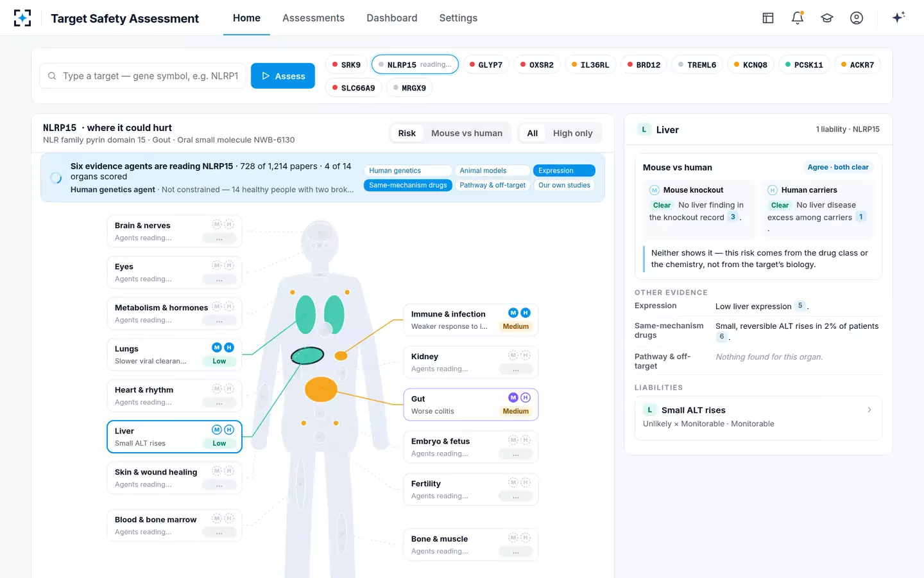Select the PCSK11 target chip
The image size is (924, 578).
(x=805, y=65)
